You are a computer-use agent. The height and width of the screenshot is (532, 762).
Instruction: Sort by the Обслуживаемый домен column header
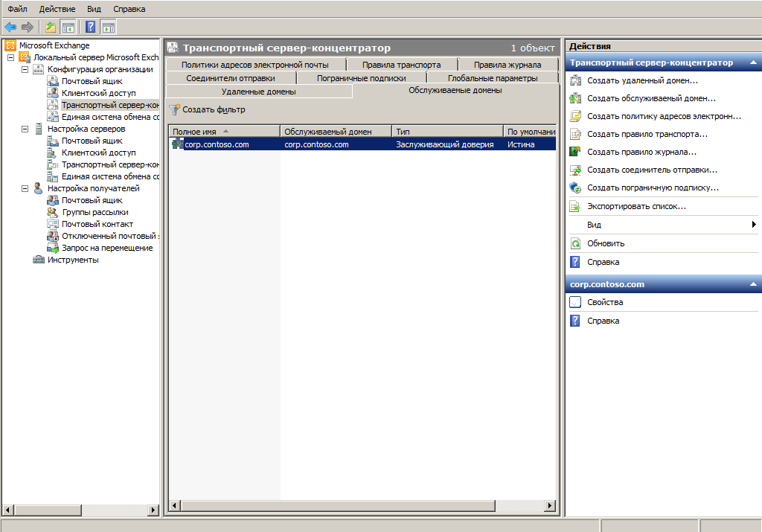click(336, 131)
